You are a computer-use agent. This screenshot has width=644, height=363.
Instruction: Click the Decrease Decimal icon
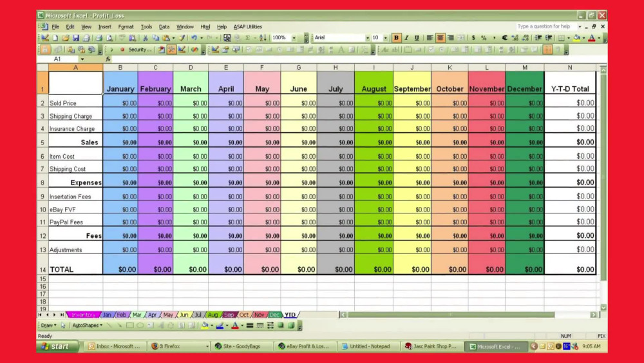[526, 38]
